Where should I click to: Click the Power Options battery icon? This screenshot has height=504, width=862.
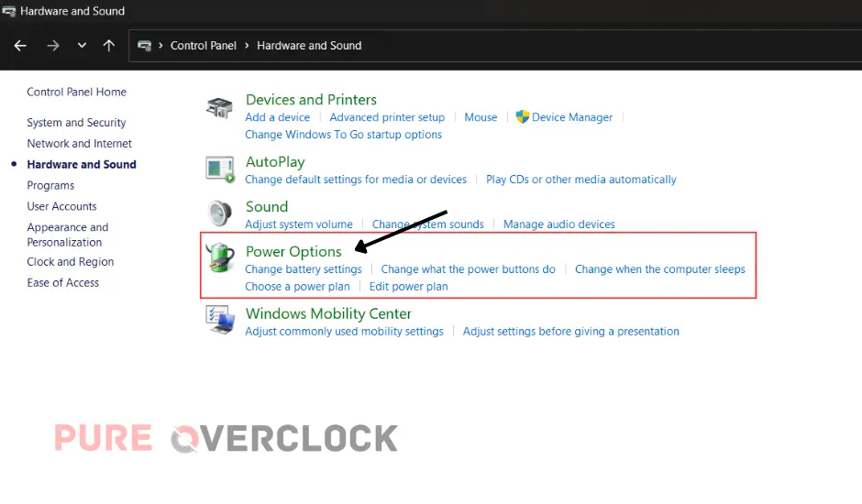coord(219,258)
